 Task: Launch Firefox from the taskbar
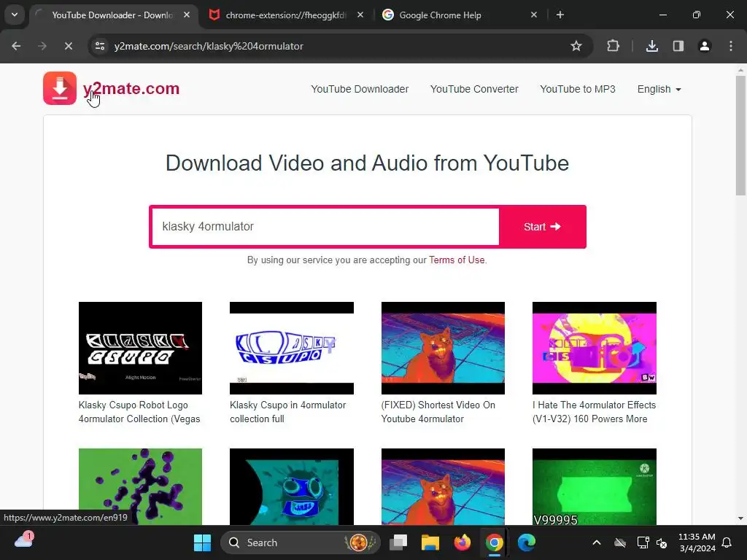462,542
